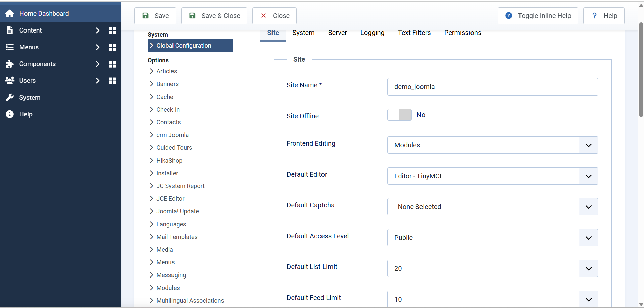Open the HikaShop options link
This screenshot has height=308, width=644.
click(x=169, y=161)
